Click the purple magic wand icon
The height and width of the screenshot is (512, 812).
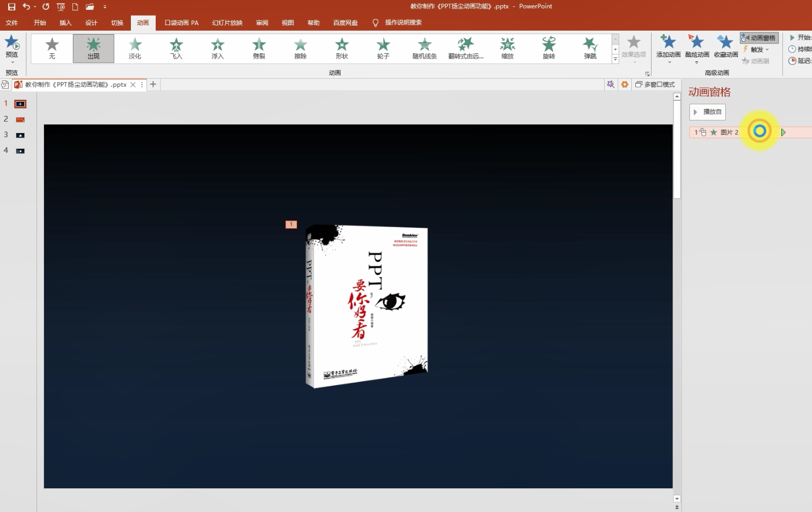(x=610, y=85)
